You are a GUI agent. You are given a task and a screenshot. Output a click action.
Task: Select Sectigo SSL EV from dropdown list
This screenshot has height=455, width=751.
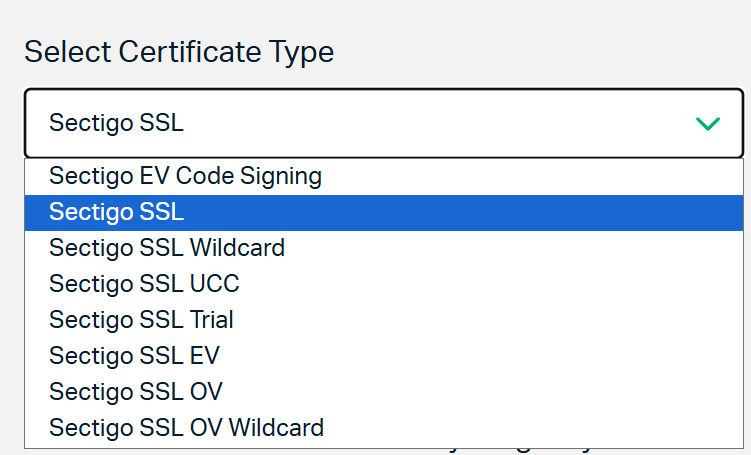pos(134,356)
